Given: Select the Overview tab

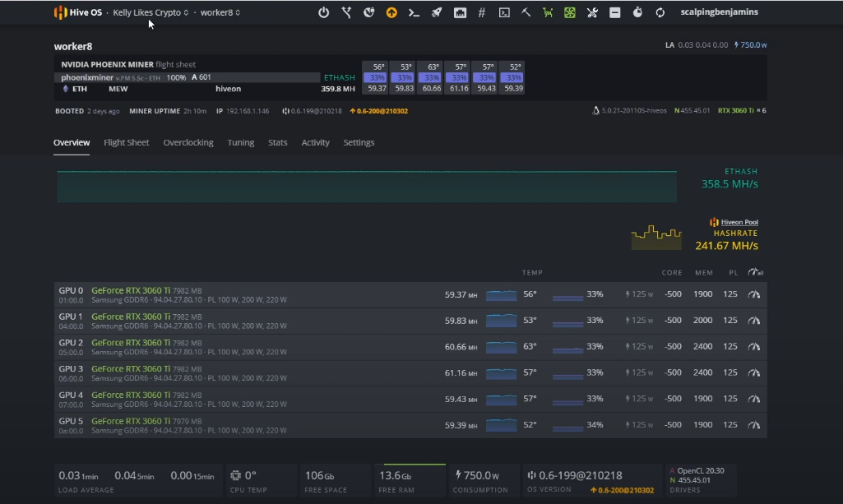Looking at the screenshot, I should [72, 142].
